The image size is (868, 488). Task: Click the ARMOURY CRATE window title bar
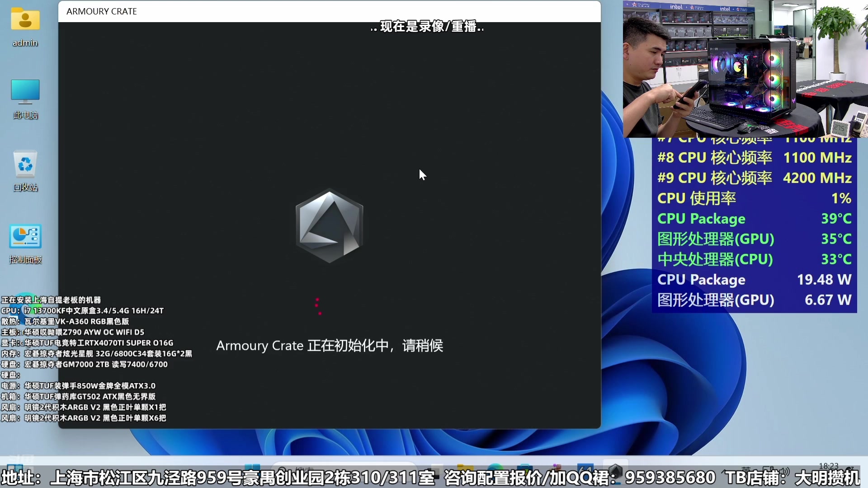pyautogui.click(x=330, y=11)
